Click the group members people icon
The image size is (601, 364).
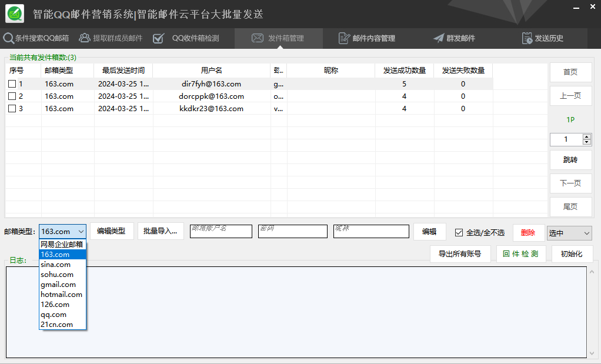84,38
